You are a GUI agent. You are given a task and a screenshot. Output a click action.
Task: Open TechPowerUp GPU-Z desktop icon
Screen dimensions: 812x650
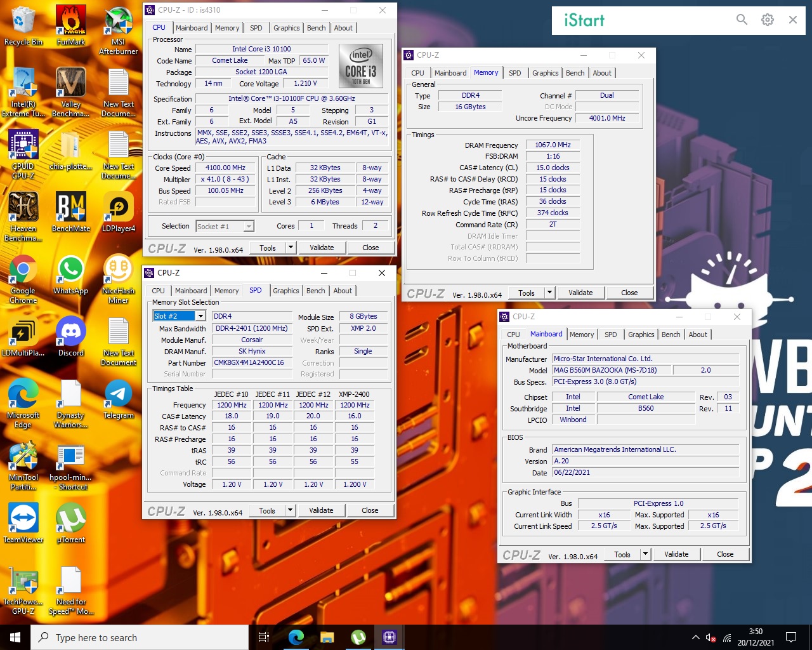(23, 590)
